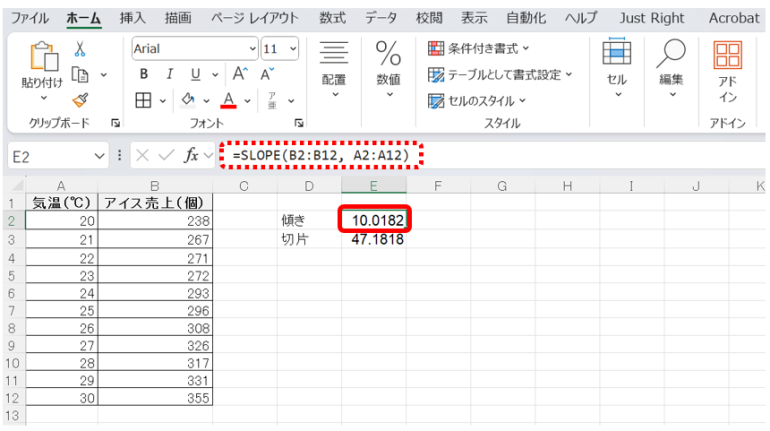Click the Insert Function fx icon
Image resolution: width=770 pixels, height=431 pixels.
pos(191,156)
